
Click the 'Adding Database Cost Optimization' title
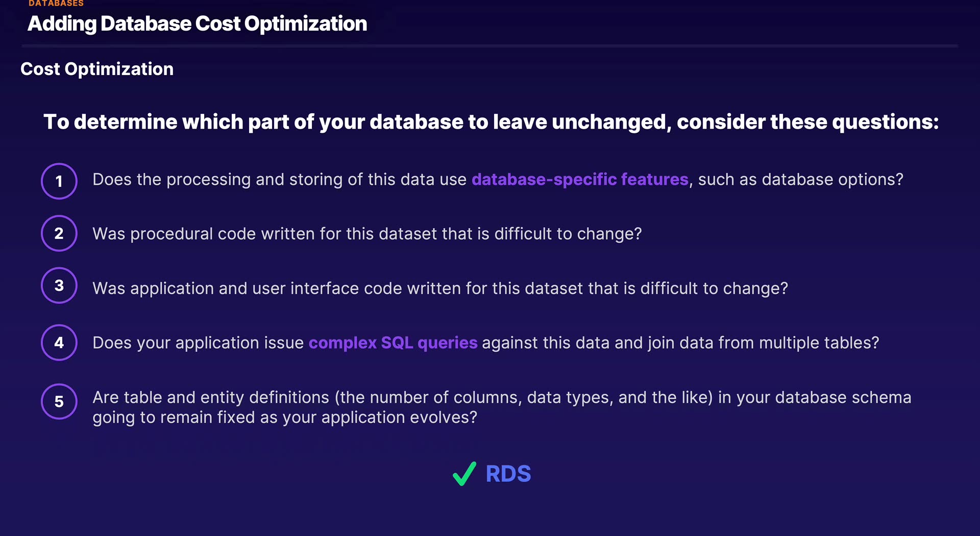(197, 24)
